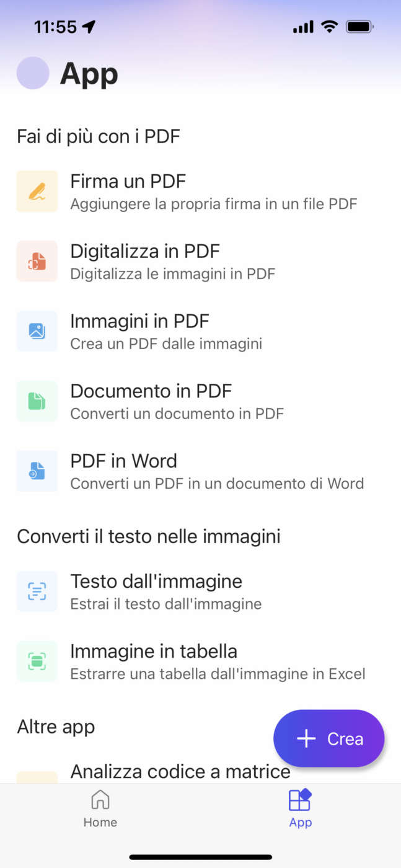Open the Digitalizza in PDF scanner icon
Image resolution: width=401 pixels, height=868 pixels.
[x=37, y=261]
